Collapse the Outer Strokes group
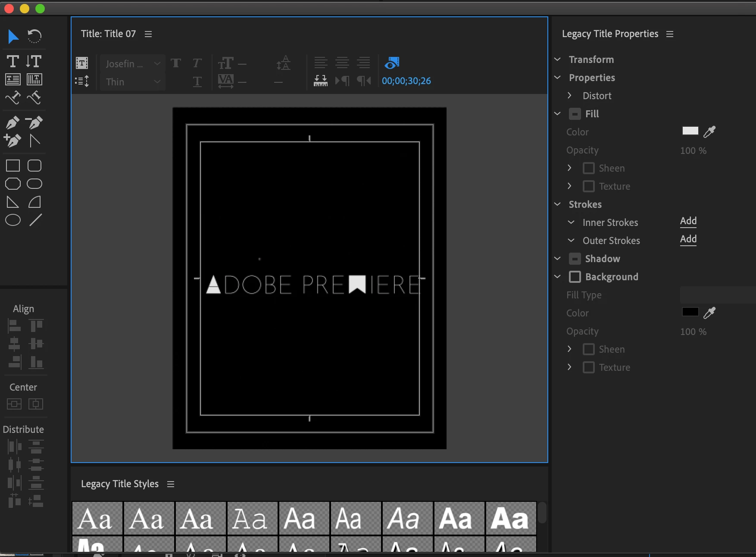This screenshot has width=756, height=557. (x=571, y=241)
